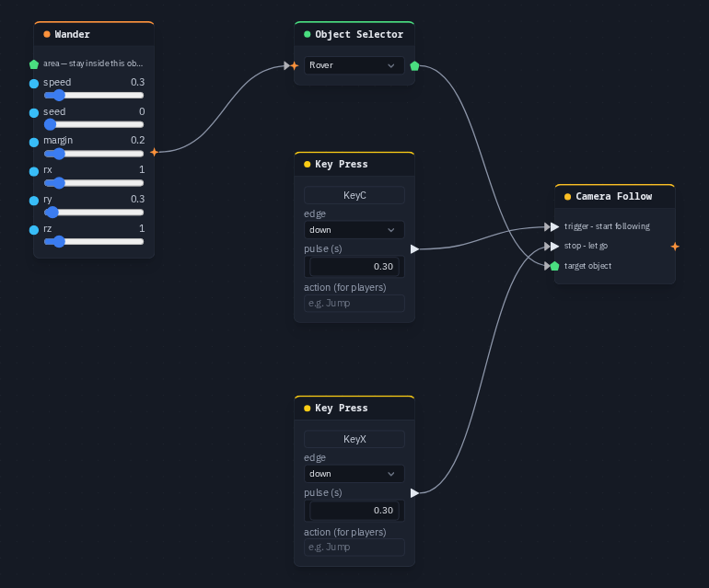709x588 pixels.
Task: Click the KeyX key binding button
Action: (x=354, y=439)
